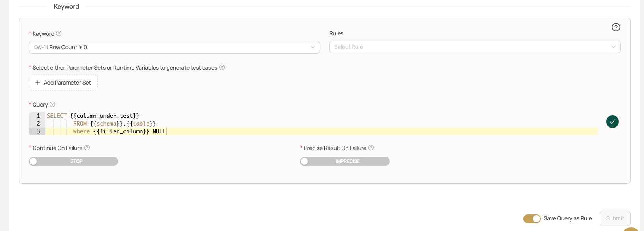Click the Add Parameter Set button
The height and width of the screenshot is (231, 644).
click(63, 83)
